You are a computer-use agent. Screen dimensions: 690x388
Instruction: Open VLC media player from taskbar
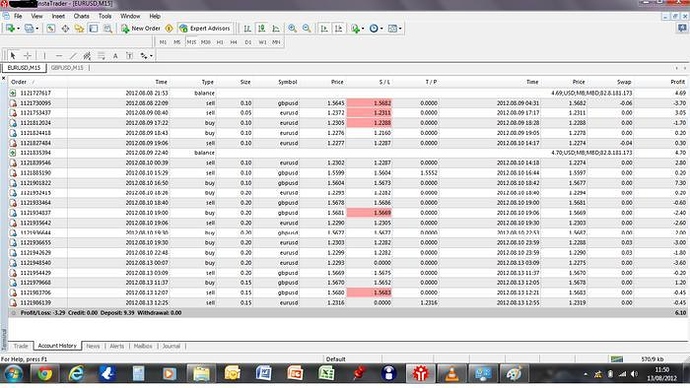pos(451,373)
